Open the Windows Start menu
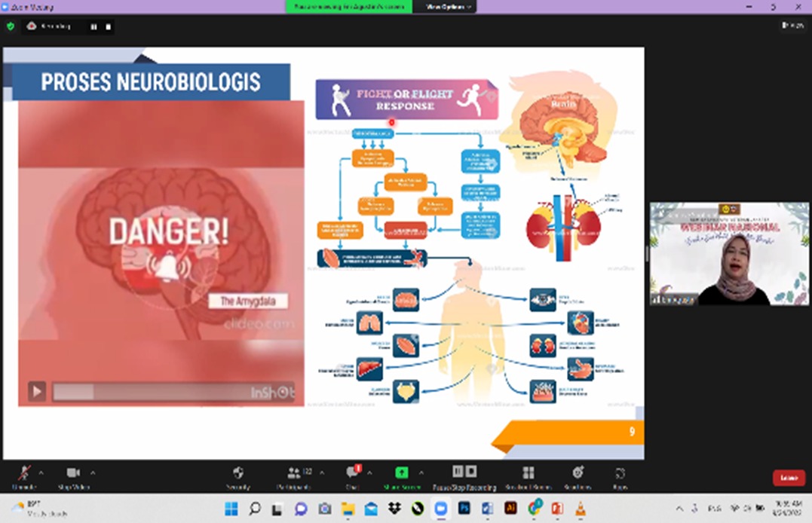 point(231,509)
